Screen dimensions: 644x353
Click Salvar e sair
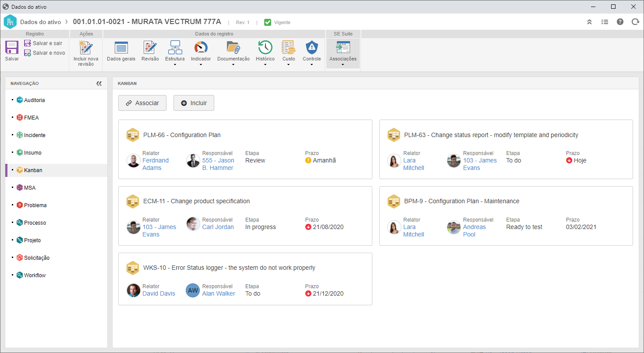43,43
